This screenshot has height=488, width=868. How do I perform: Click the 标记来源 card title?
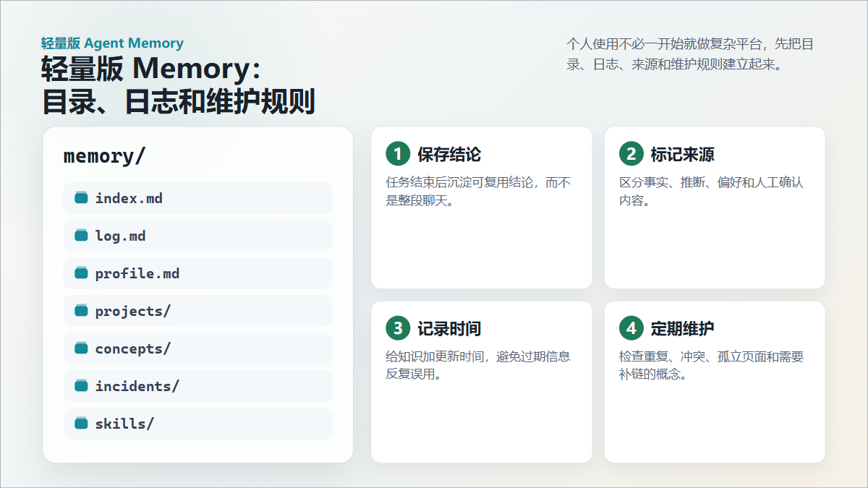[683, 155]
